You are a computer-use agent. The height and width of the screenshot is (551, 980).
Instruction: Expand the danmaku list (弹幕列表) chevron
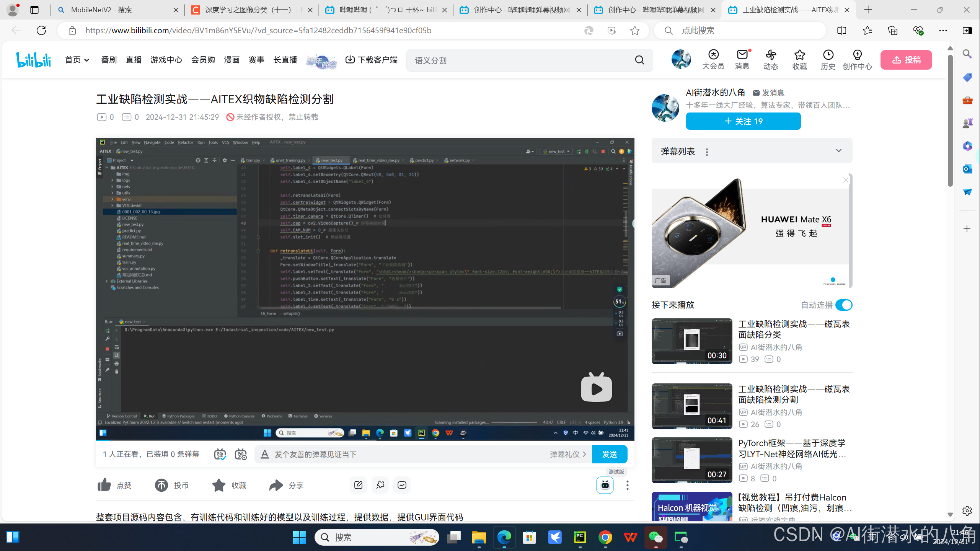click(838, 151)
